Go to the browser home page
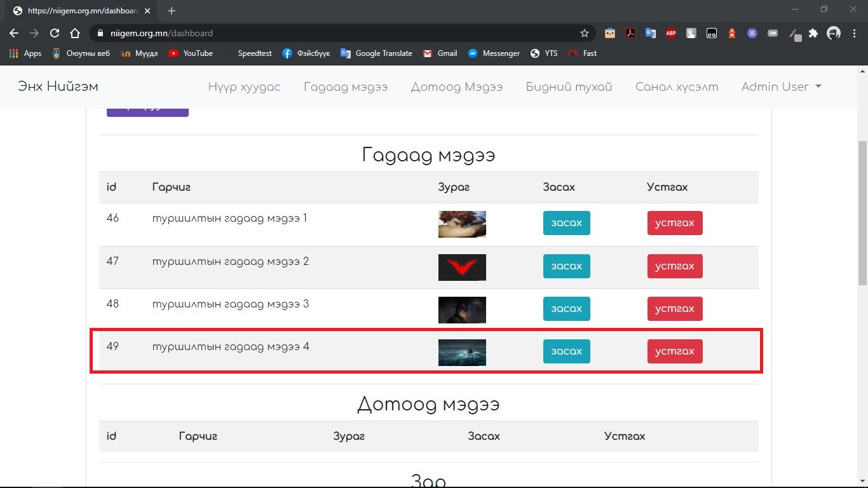This screenshot has height=488, width=868. [x=75, y=33]
